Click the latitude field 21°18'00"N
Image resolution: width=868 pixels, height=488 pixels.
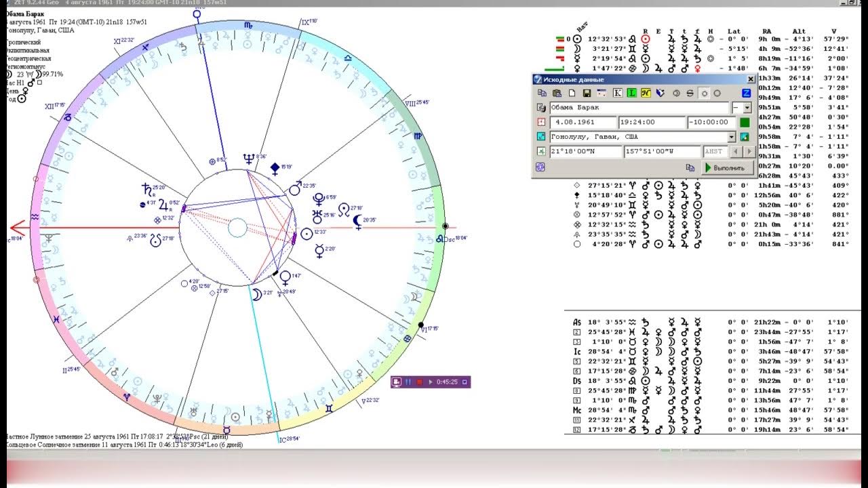pos(586,151)
